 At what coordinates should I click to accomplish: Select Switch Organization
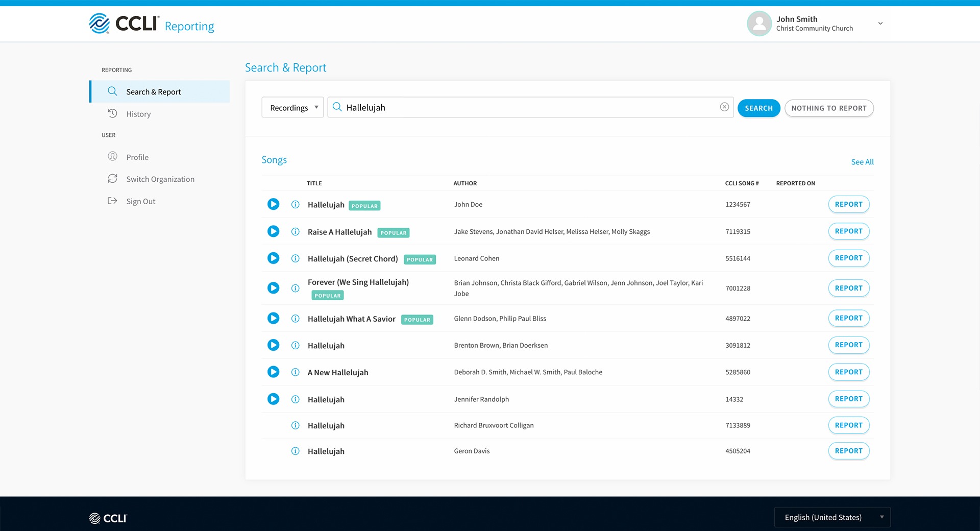pos(160,179)
